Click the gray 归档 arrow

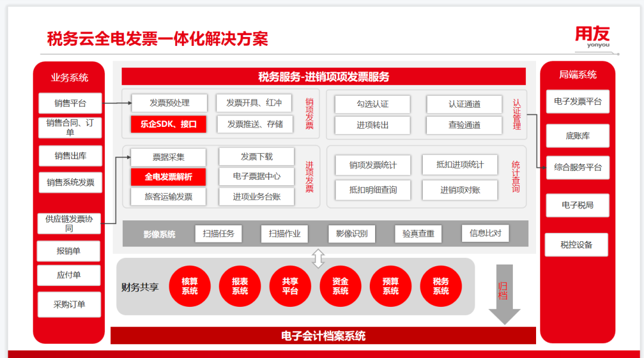pyautogui.click(x=504, y=294)
